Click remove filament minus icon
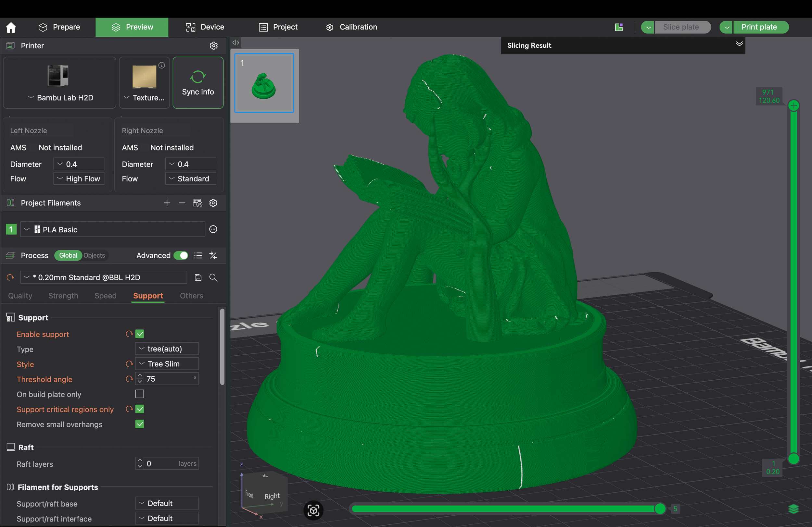 coord(182,203)
